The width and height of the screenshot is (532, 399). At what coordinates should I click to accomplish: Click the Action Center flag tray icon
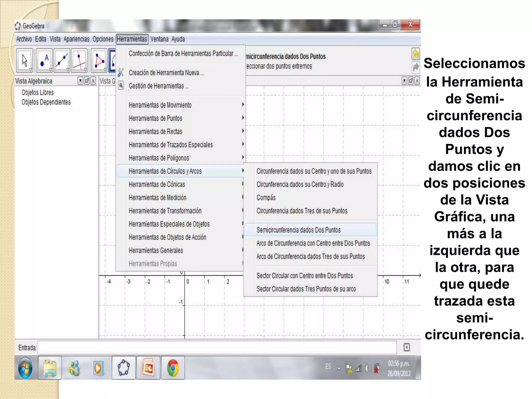click(x=349, y=368)
